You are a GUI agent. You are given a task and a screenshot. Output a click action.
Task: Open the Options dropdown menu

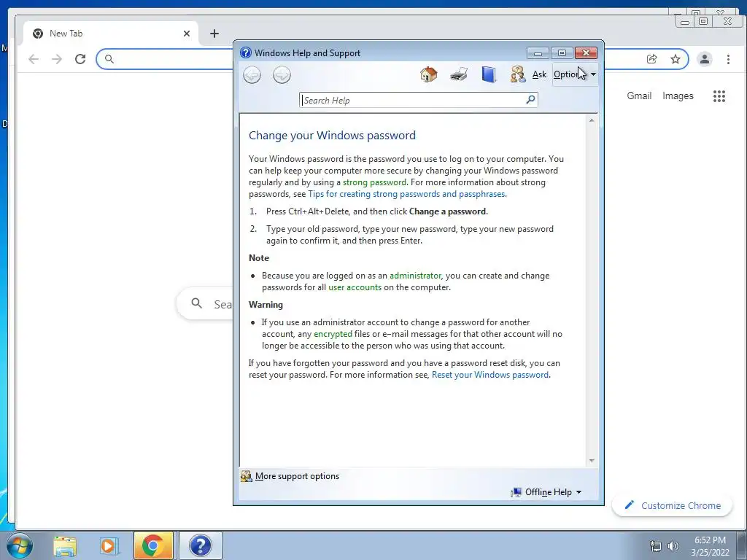[x=575, y=74]
